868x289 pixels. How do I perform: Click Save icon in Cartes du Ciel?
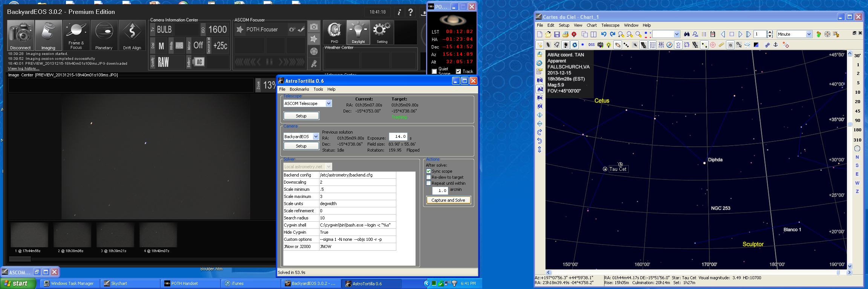pos(557,34)
